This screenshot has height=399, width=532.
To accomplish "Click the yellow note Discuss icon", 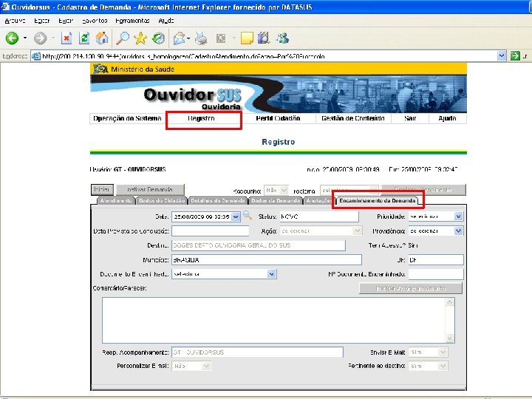I will [x=247, y=38].
